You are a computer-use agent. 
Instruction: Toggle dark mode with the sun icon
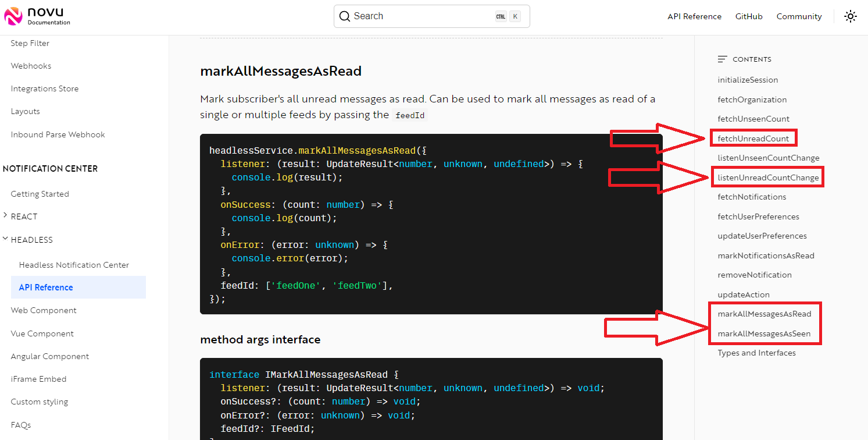[851, 16]
